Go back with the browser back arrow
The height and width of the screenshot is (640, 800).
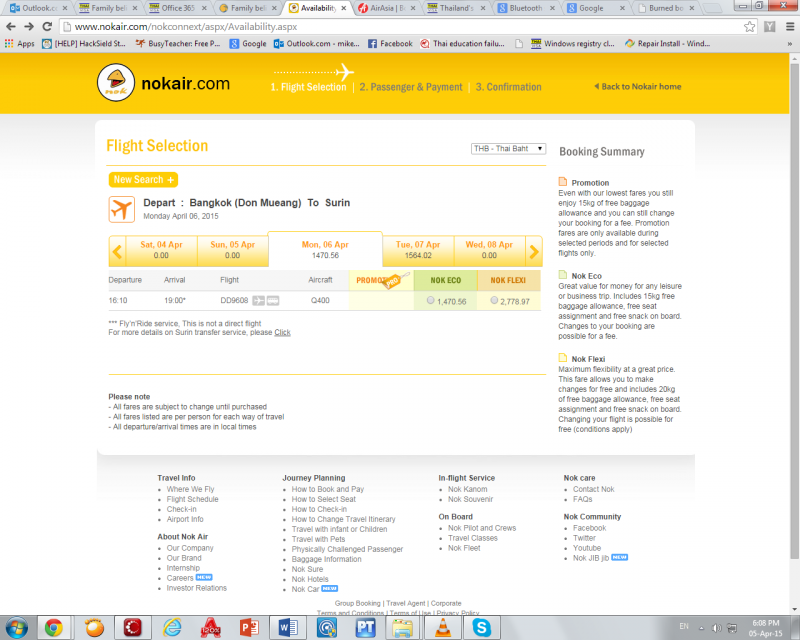(11, 27)
